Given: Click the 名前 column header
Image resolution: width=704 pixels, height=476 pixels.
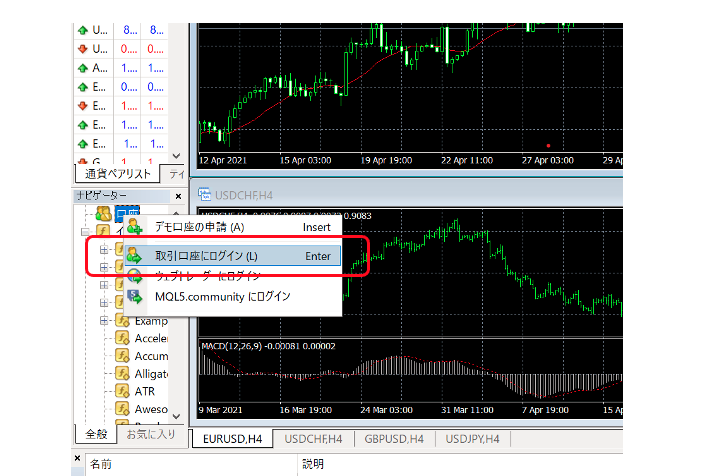Looking at the screenshot, I should 101,464.
